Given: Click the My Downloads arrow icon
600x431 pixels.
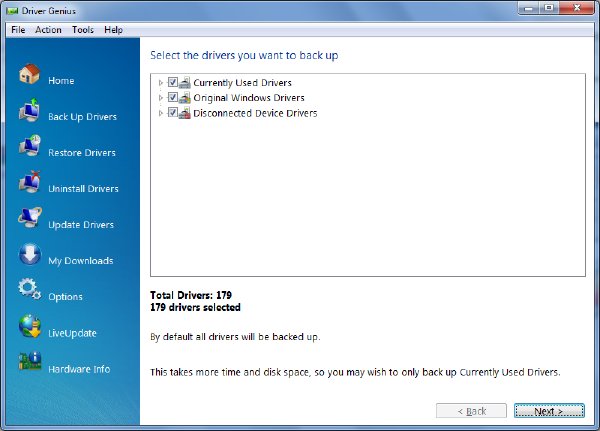Looking at the screenshot, I should [29, 254].
